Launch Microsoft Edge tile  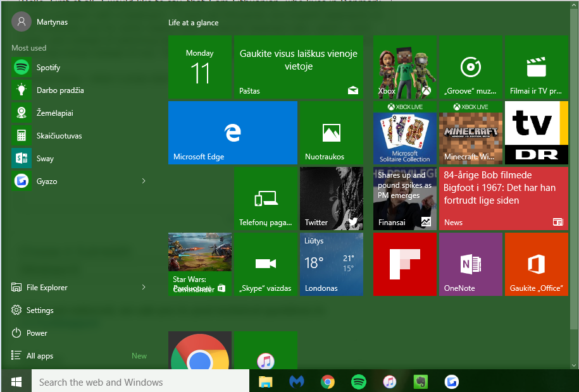(x=233, y=133)
